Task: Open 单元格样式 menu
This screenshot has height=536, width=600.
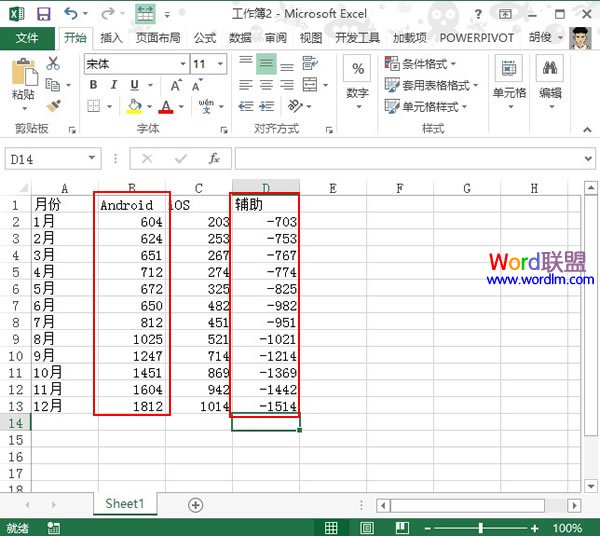Action: [x=426, y=106]
